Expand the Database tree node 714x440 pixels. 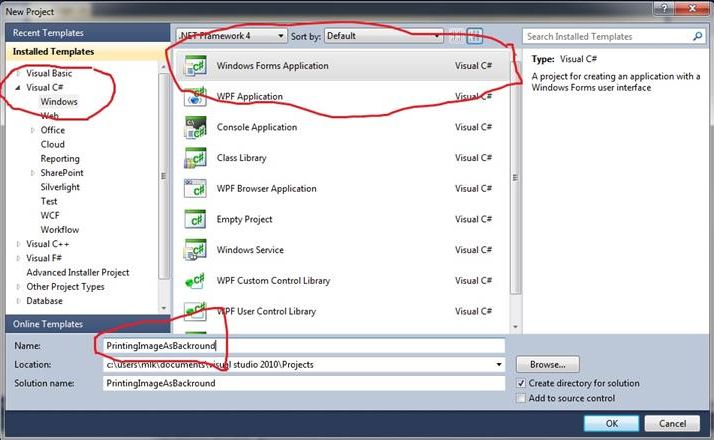18,301
